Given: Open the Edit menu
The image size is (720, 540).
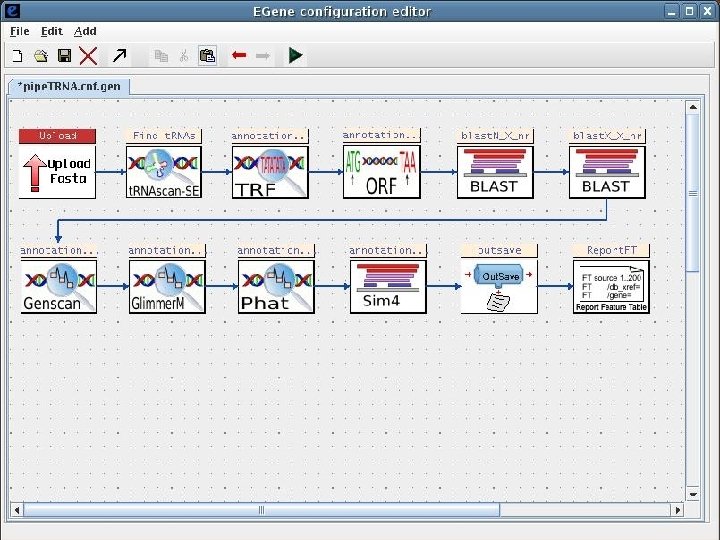Looking at the screenshot, I should (51, 31).
